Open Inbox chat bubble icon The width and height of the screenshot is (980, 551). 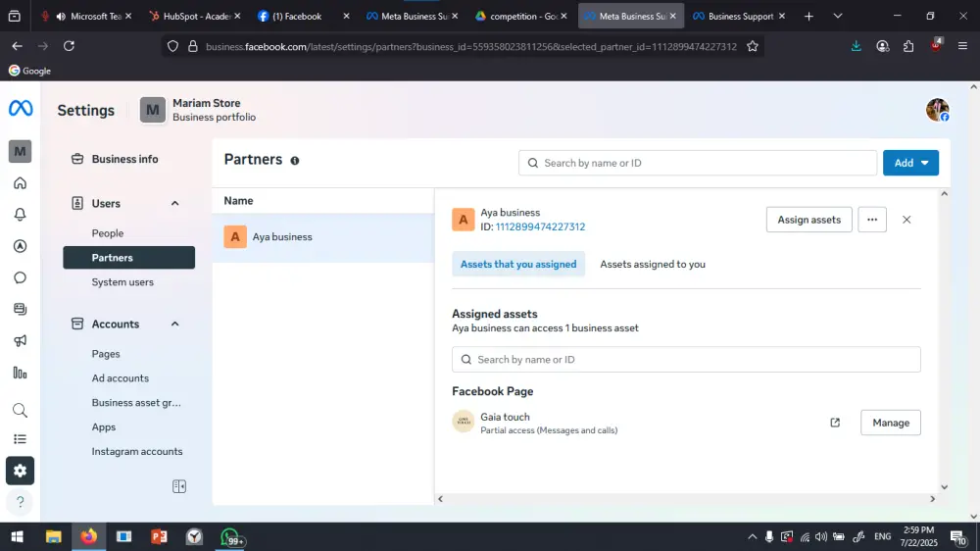pyautogui.click(x=20, y=277)
